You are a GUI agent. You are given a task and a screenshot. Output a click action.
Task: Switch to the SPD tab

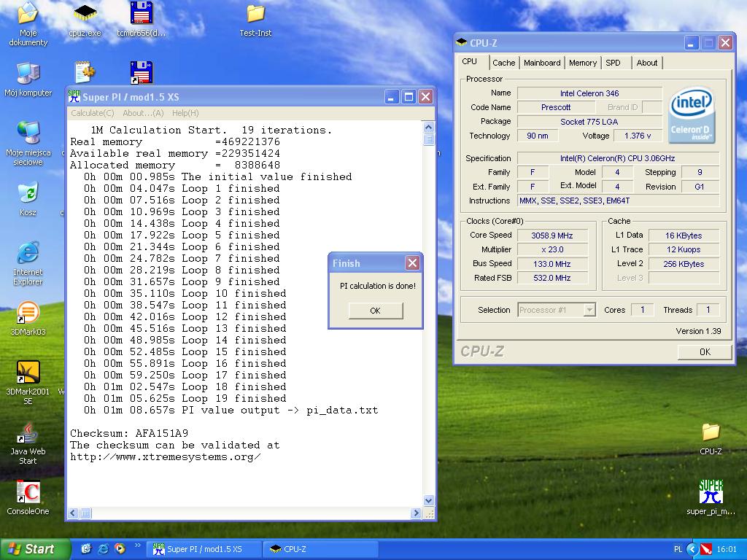click(x=613, y=63)
